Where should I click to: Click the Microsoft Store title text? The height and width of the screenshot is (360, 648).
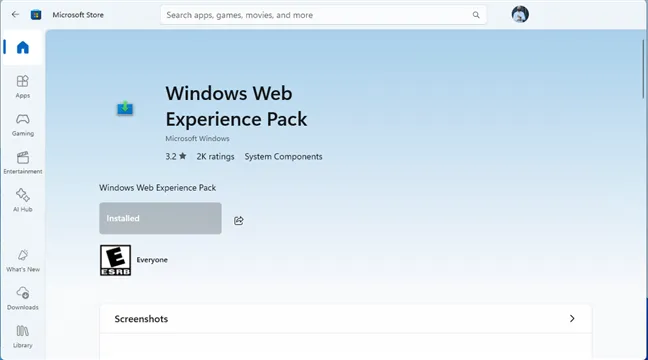(78, 15)
